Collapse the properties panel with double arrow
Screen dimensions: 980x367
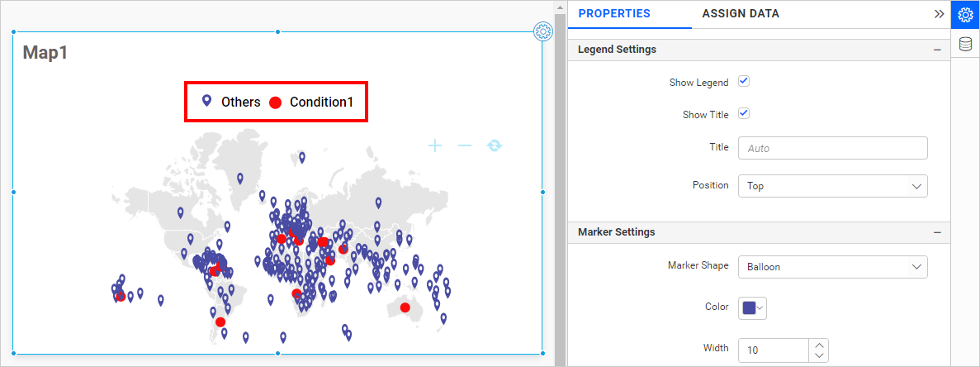(x=939, y=14)
